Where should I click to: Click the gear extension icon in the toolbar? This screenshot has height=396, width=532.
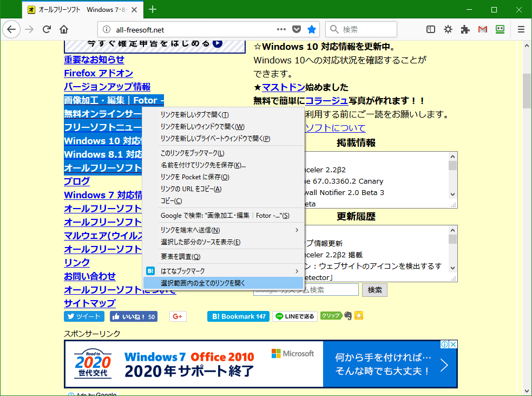click(x=448, y=29)
